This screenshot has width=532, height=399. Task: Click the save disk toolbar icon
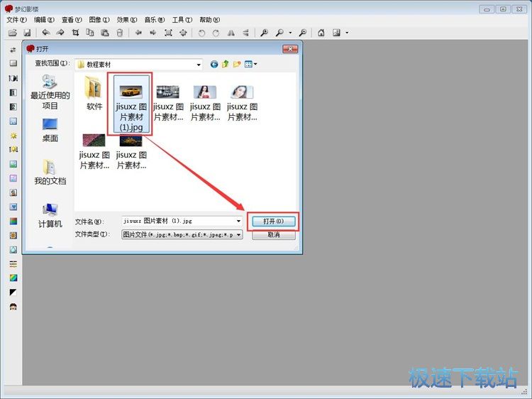[27, 33]
